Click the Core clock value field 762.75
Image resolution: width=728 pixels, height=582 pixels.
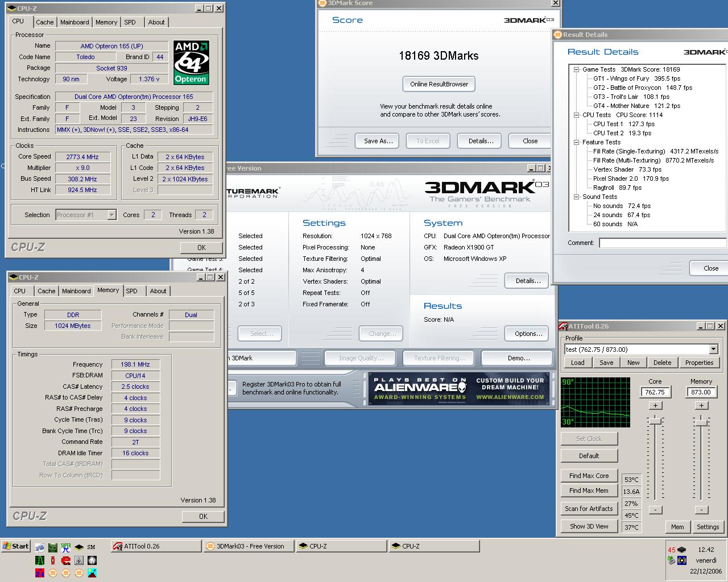coord(655,392)
